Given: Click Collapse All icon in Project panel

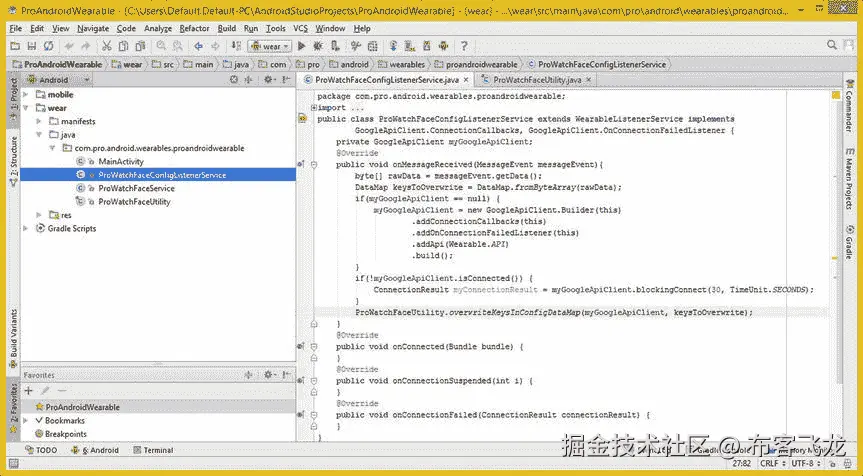Looking at the screenshot, I should 248,80.
